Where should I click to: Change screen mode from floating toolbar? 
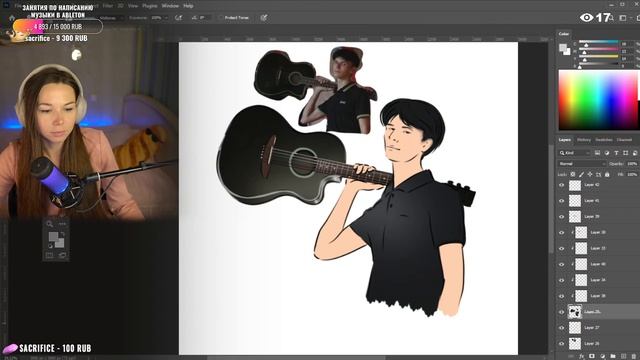(62, 256)
